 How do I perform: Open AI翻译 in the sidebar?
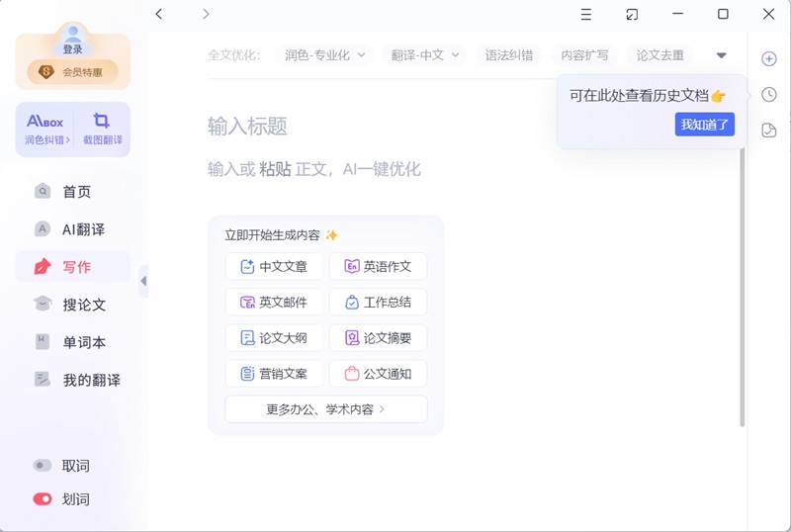point(72,229)
